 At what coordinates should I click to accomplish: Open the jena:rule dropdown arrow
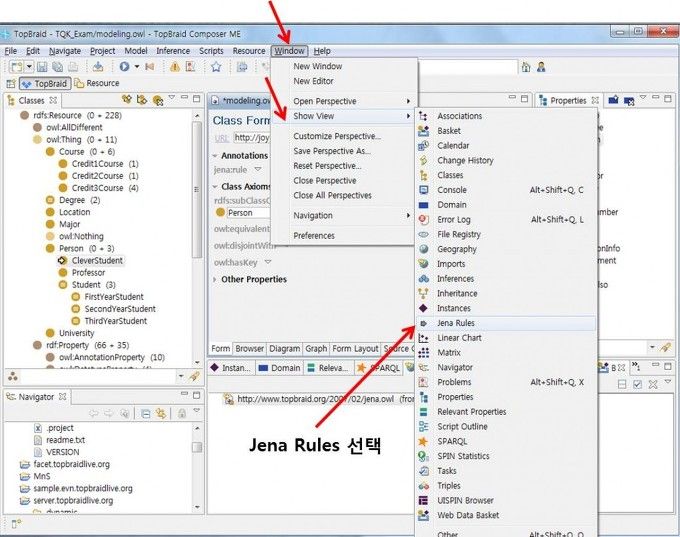tap(258, 169)
